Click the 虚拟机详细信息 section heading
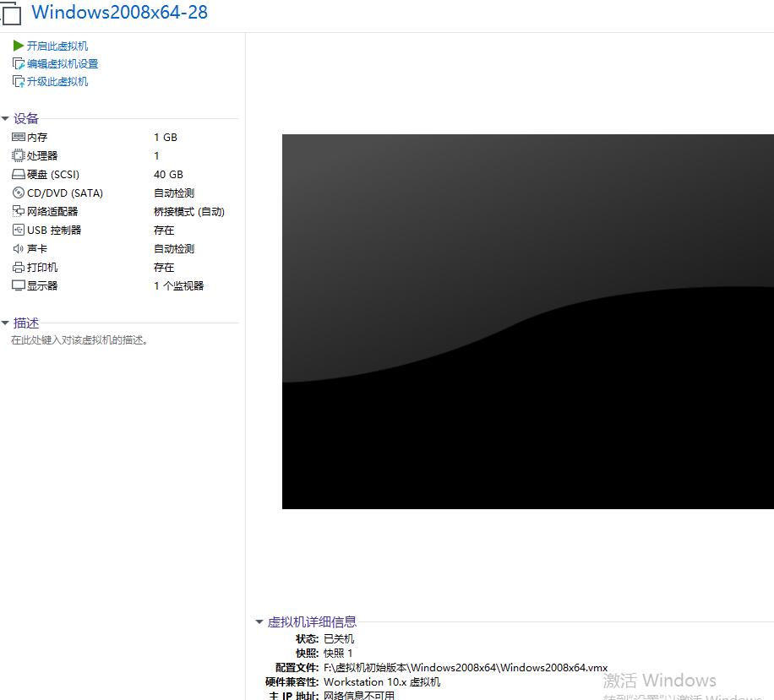This screenshot has height=700, width=774. pos(312,622)
